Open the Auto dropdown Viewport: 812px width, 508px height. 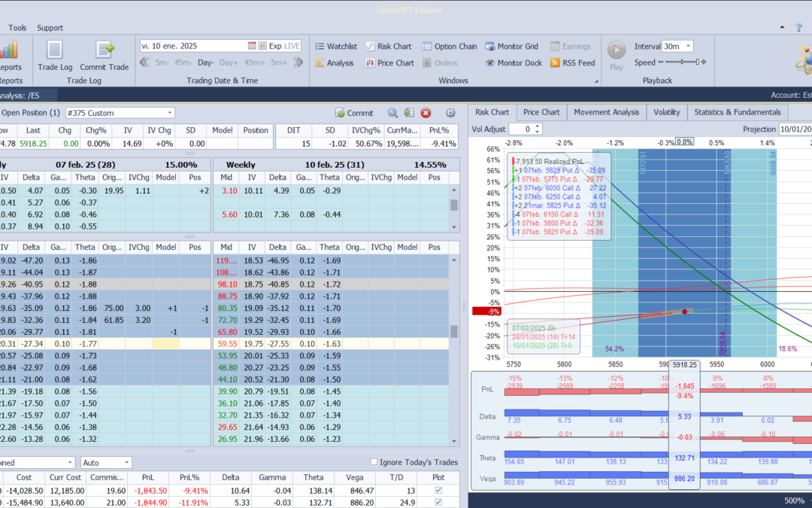tap(126, 462)
